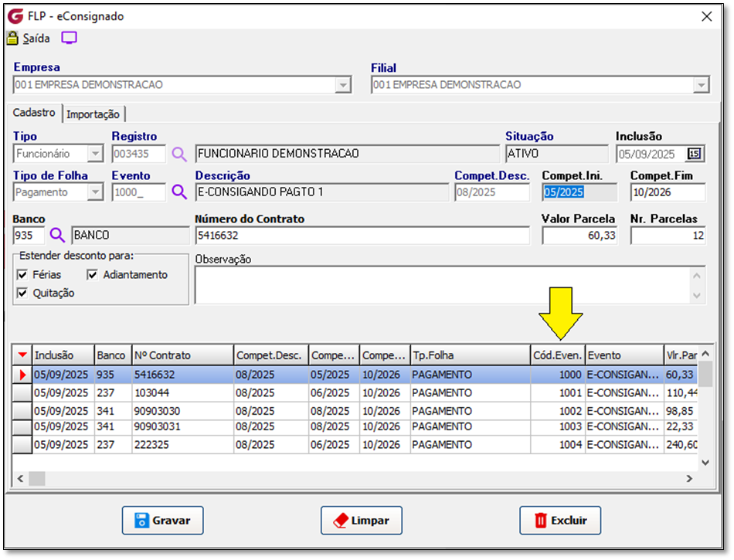Click the Descrição field E-CONSIGANDO PAGTO 1

click(x=322, y=192)
